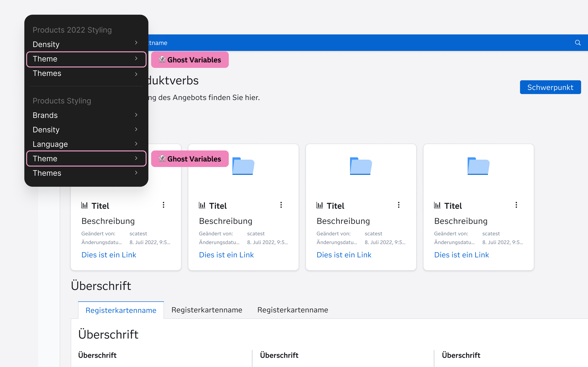Screen dimensions: 588x367
Task: Click the bar chart icon on the fourth Titel card
Action: pos(437,205)
